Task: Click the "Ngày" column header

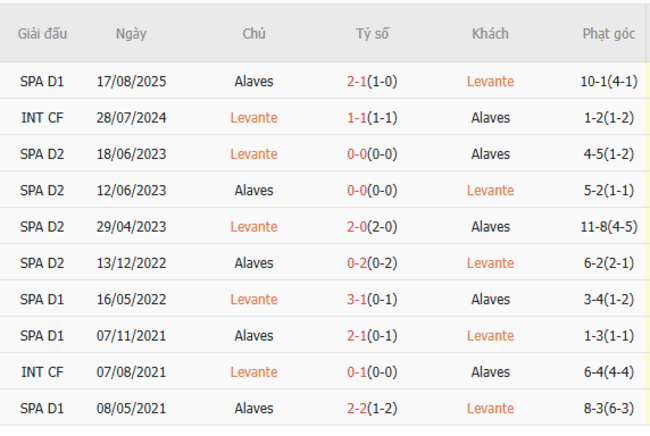Action: [x=131, y=33]
